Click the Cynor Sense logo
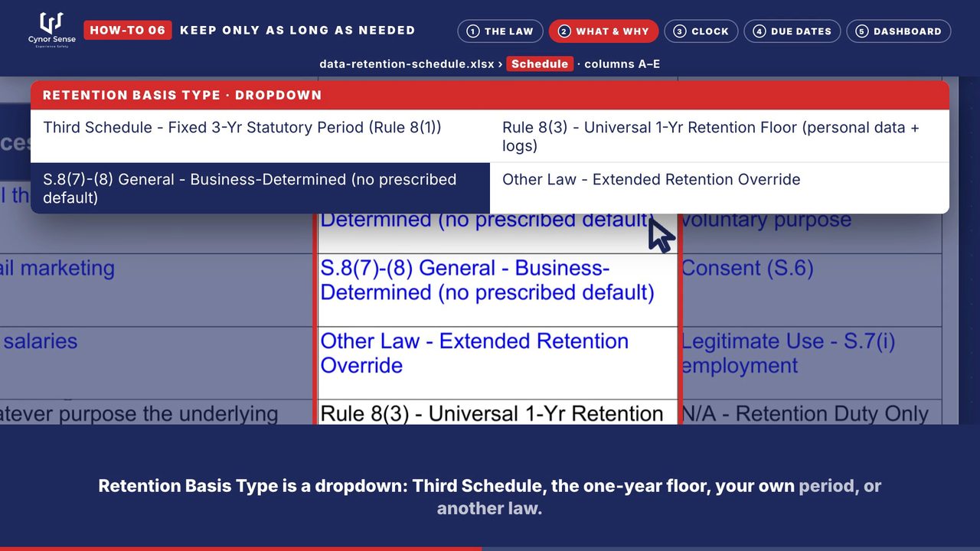980x551 pixels. click(51, 31)
